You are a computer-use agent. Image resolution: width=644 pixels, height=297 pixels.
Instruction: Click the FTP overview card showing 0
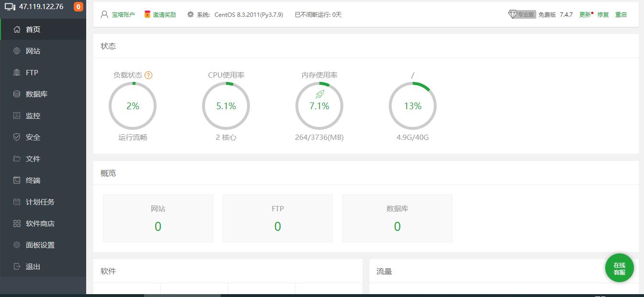click(x=278, y=218)
